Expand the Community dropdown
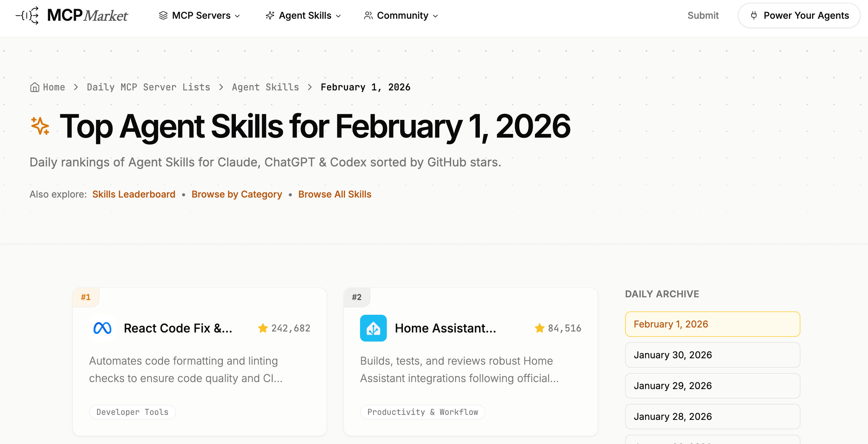Image resolution: width=868 pixels, height=444 pixels. (401, 15)
